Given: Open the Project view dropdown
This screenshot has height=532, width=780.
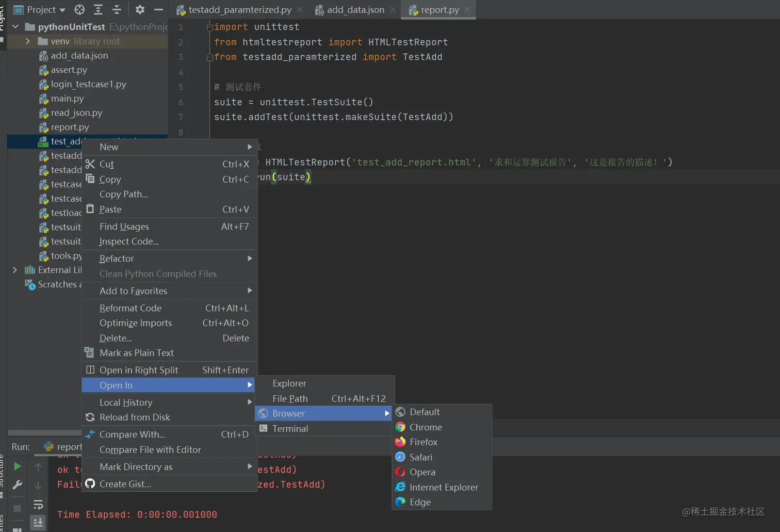Looking at the screenshot, I should [x=41, y=9].
